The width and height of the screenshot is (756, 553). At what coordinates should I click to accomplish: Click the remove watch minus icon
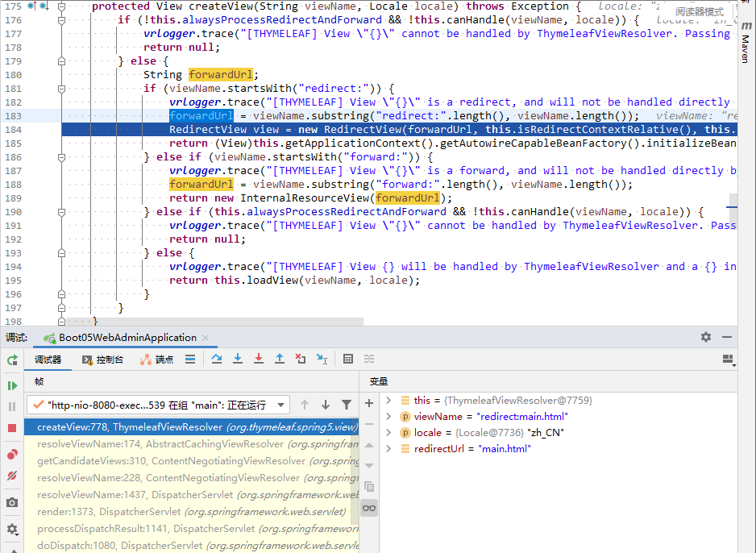(369, 424)
